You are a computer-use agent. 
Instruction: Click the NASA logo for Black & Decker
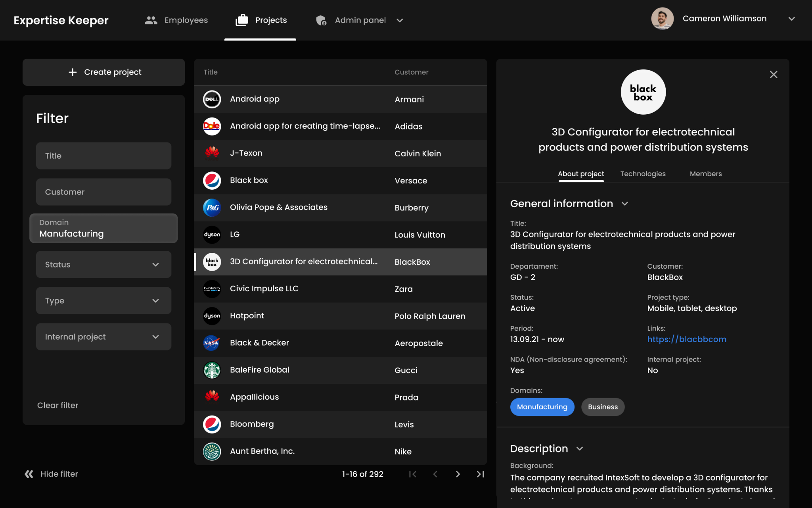(212, 343)
